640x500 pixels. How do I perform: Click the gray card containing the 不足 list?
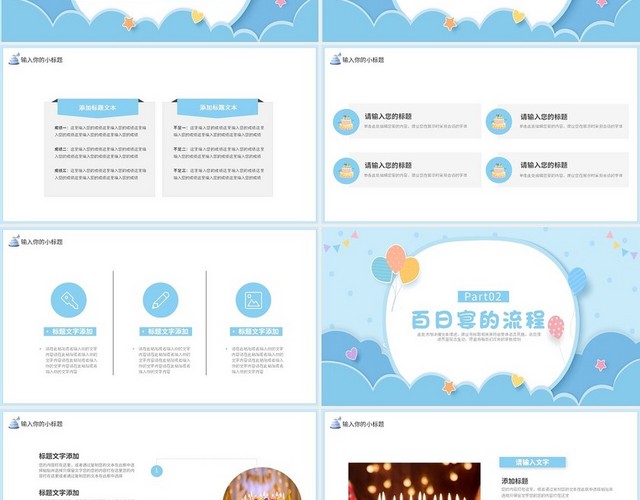(218, 149)
